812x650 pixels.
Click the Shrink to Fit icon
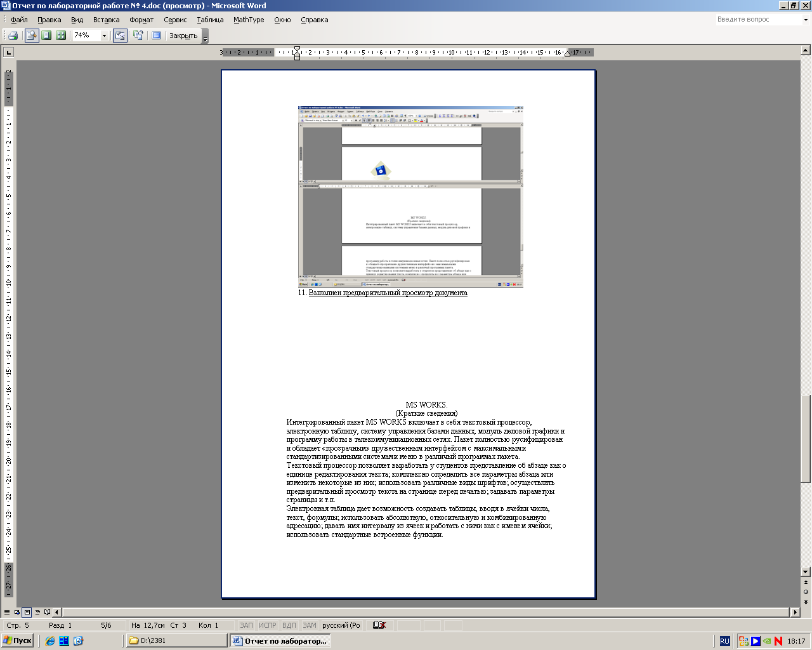click(138, 36)
